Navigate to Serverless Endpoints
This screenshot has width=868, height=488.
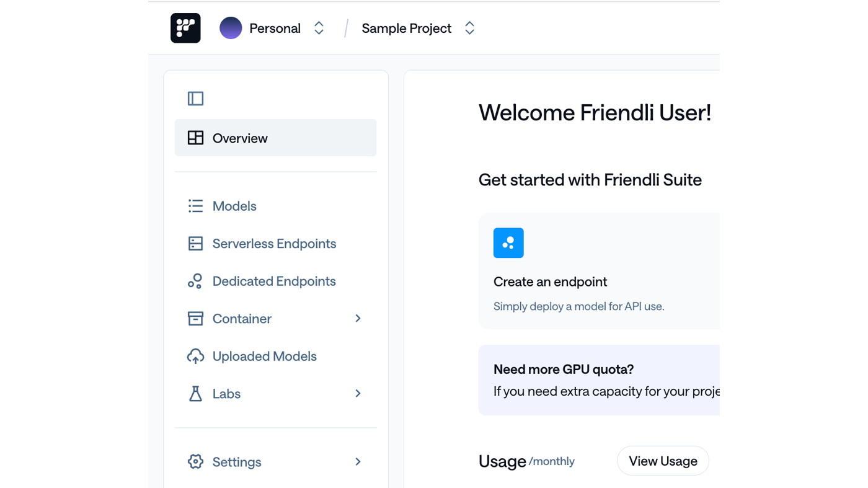point(275,244)
